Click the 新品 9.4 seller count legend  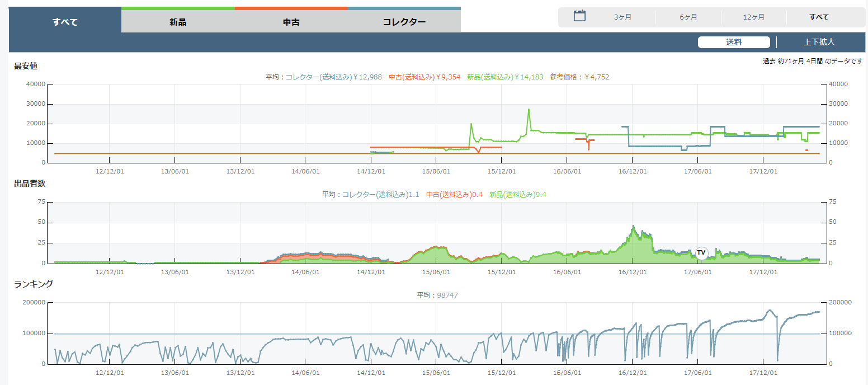517,195
